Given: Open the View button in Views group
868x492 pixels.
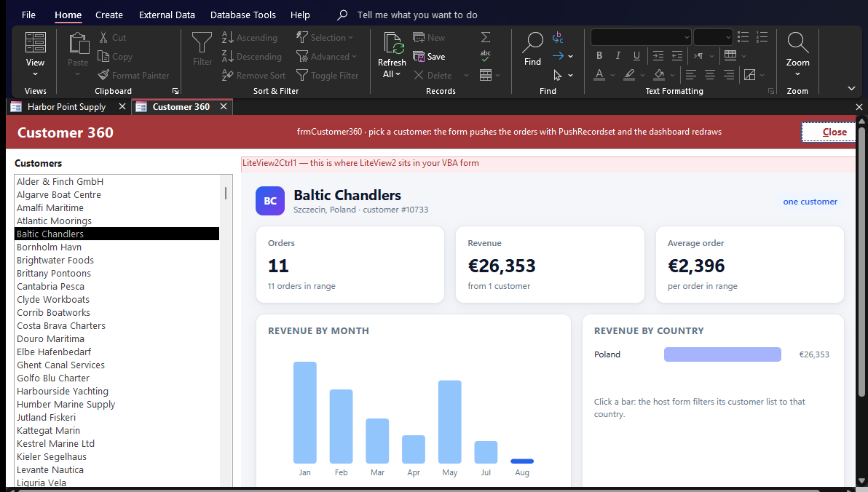Looking at the screenshot, I should 35,54.
